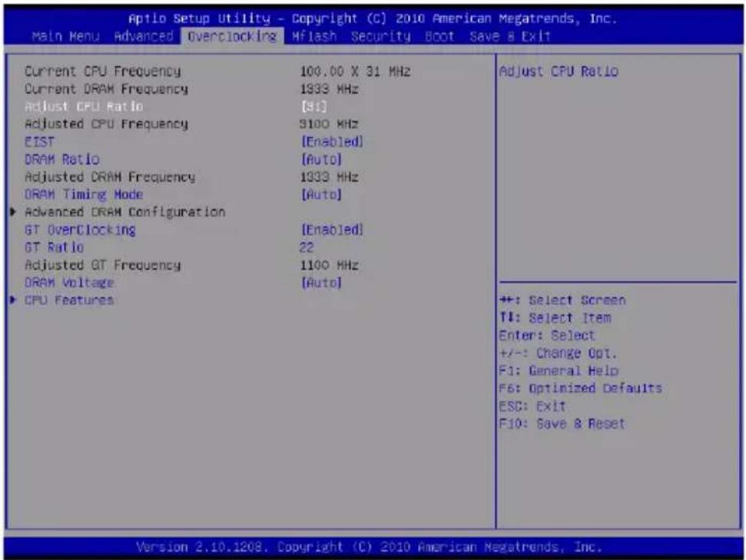Click the Adjusted DRAM Frequency 1333 MHz value
The image size is (746, 560).
(x=330, y=177)
